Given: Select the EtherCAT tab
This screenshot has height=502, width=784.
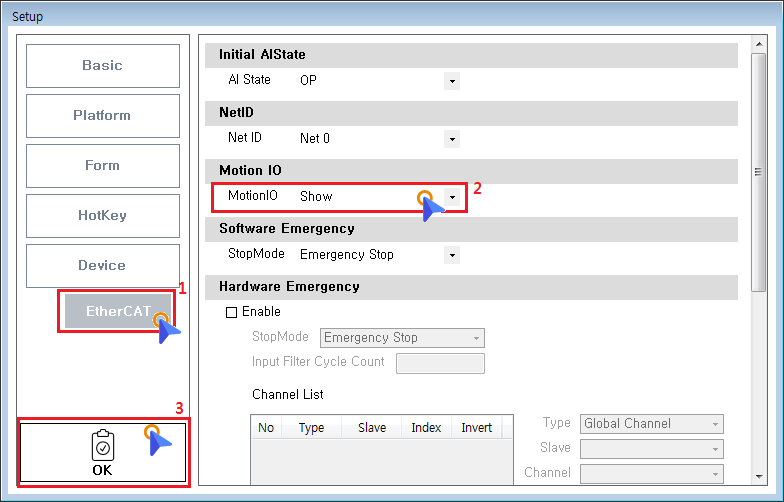Looking at the screenshot, I should [x=117, y=311].
